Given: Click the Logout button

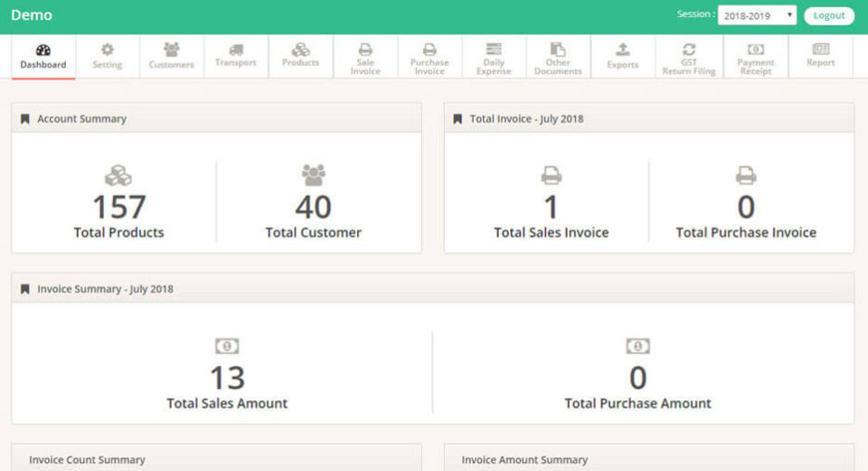Looking at the screenshot, I should 829,15.
